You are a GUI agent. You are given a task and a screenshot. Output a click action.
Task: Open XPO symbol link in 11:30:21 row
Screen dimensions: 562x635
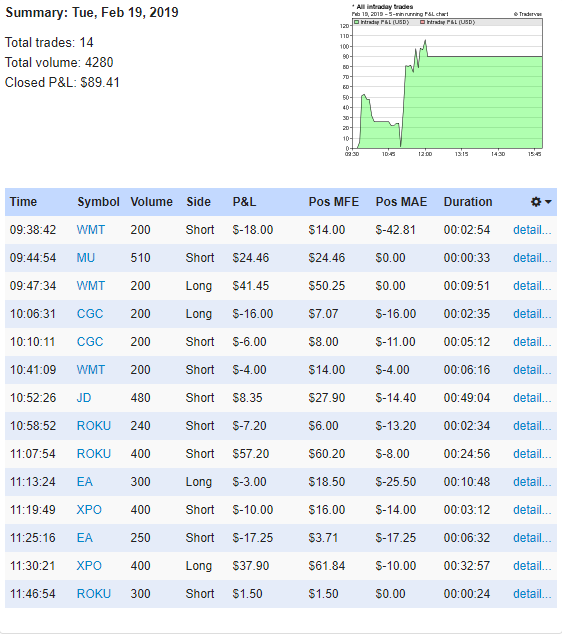(89, 565)
